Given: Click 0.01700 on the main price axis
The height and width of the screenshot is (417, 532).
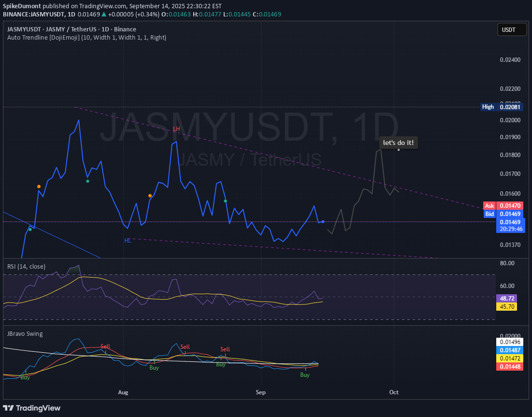Looking at the screenshot, I should coord(510,174).
